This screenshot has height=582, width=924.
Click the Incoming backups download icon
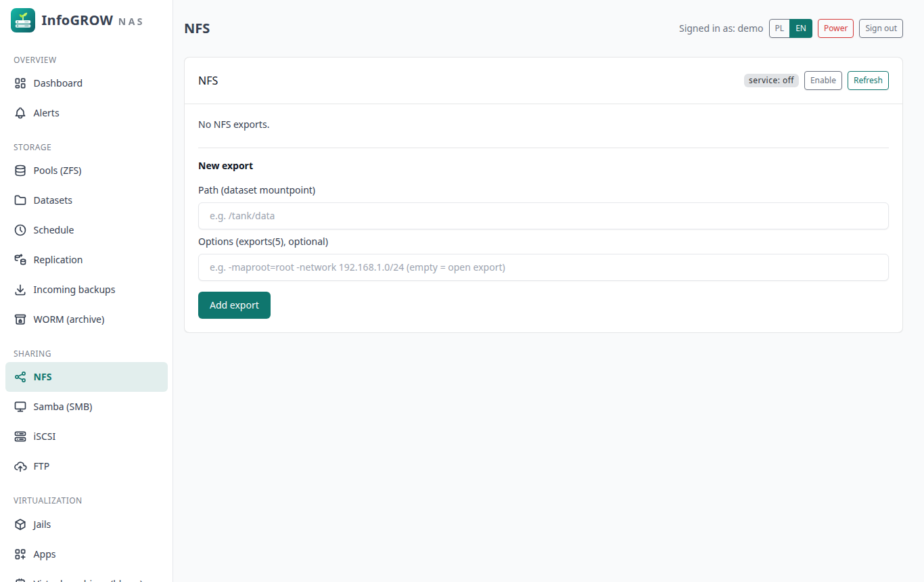[x=20, y=290]
